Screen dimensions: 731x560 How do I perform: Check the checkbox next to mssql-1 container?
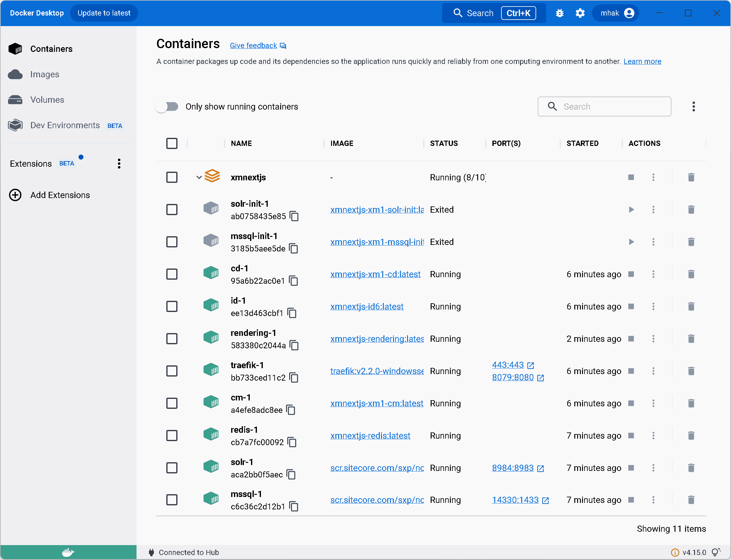click(x=172, y=500)
